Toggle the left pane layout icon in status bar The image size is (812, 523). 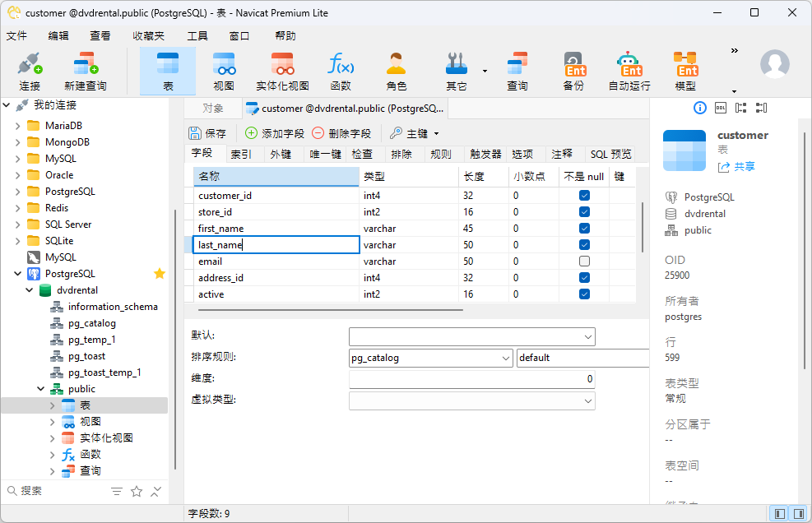779,514
